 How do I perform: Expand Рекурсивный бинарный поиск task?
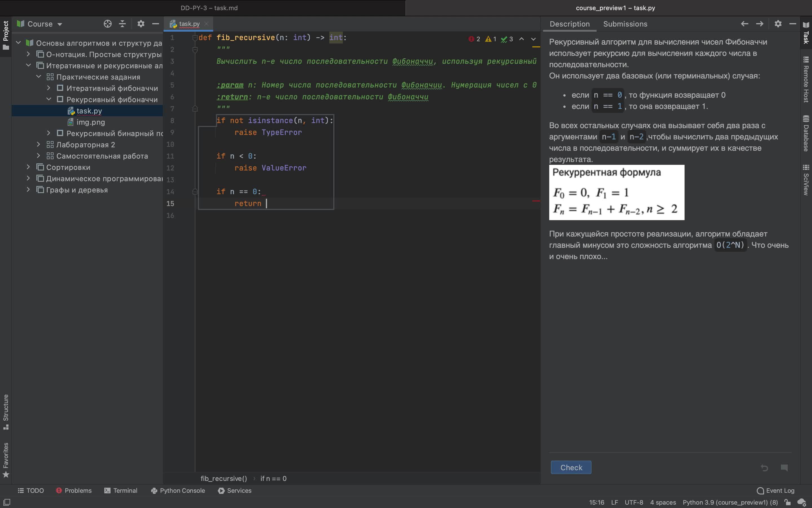pos(49,133)
